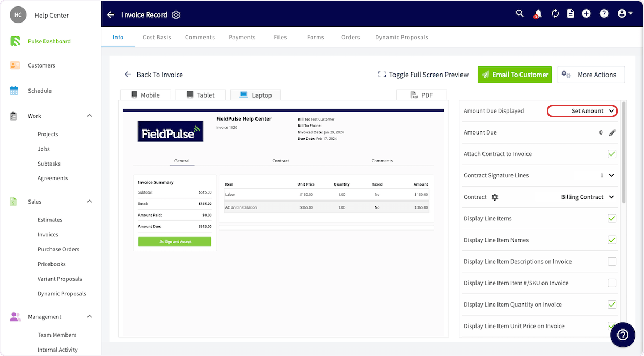
Task: Switch to the Cost Basis tab
Action: coord(157,38)
